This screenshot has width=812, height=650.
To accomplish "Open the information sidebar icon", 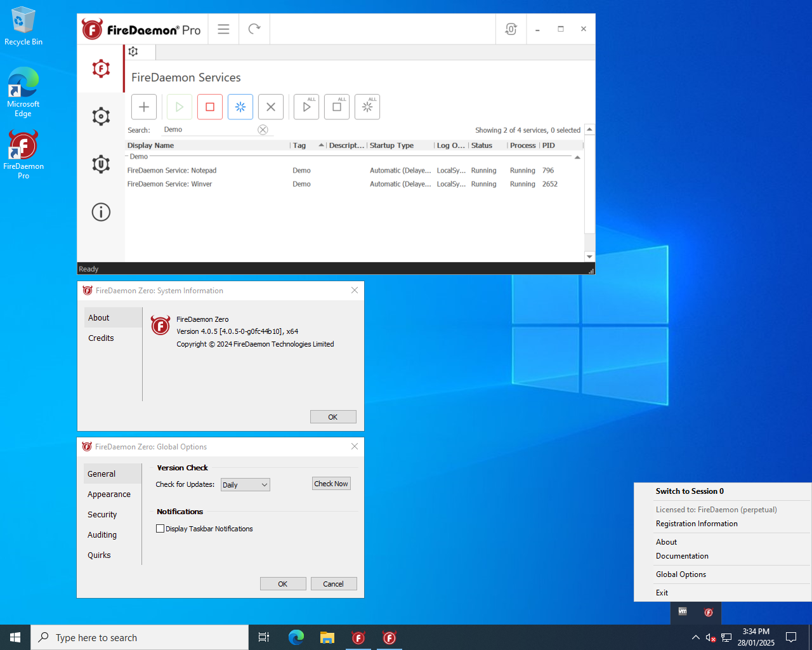I will click(101, 212).
